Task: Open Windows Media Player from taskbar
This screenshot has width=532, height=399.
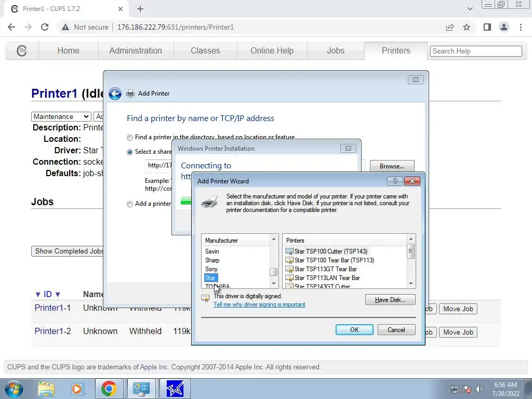Action: click(x=77, y=389)
